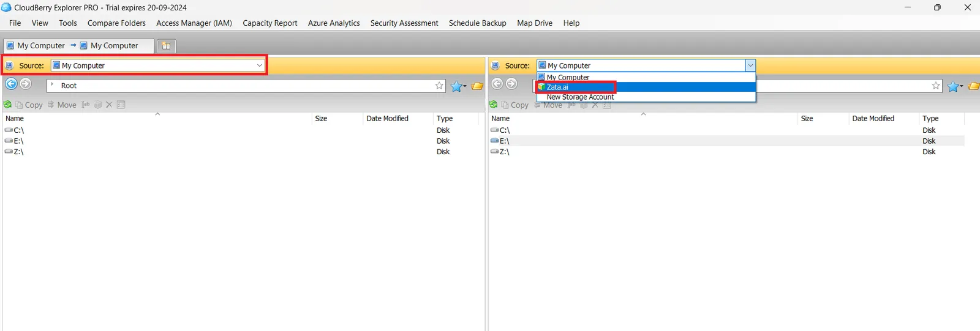Click Move in the left pane toolbar

coord(62,105)
